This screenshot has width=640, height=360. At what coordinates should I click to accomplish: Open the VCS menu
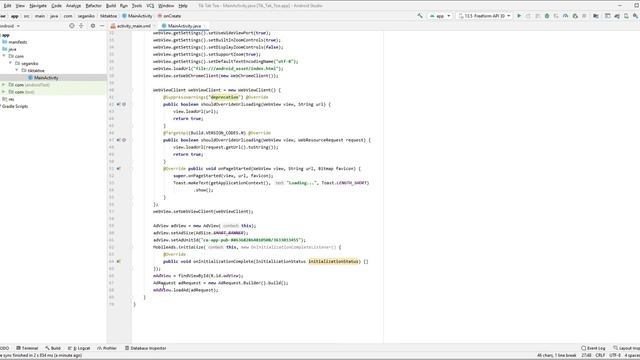(x=150, y=6)
